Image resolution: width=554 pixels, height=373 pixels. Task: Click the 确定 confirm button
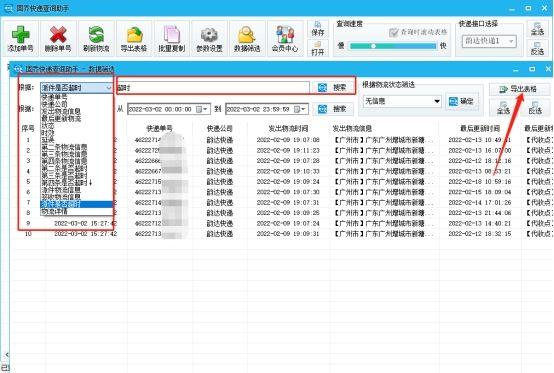pos(461,101)
